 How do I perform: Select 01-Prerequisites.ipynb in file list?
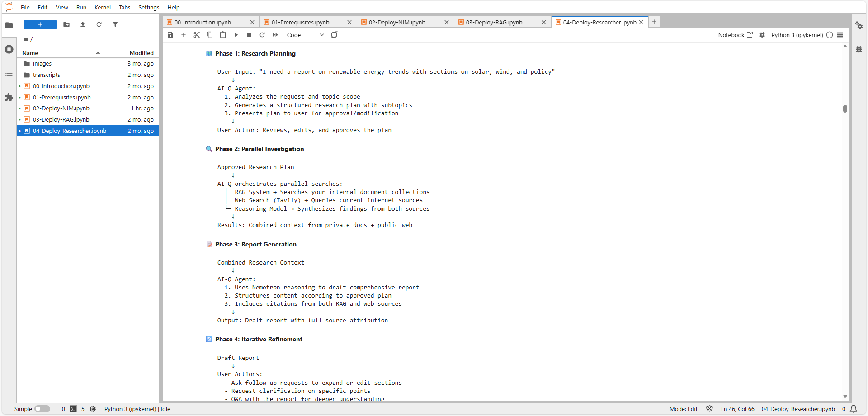[88, 97]
